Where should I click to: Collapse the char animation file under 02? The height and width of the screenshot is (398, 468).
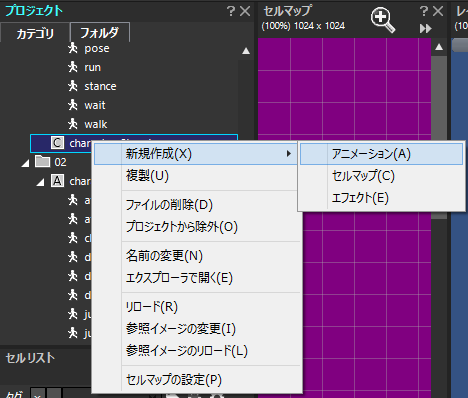click(x=40, y=182)
